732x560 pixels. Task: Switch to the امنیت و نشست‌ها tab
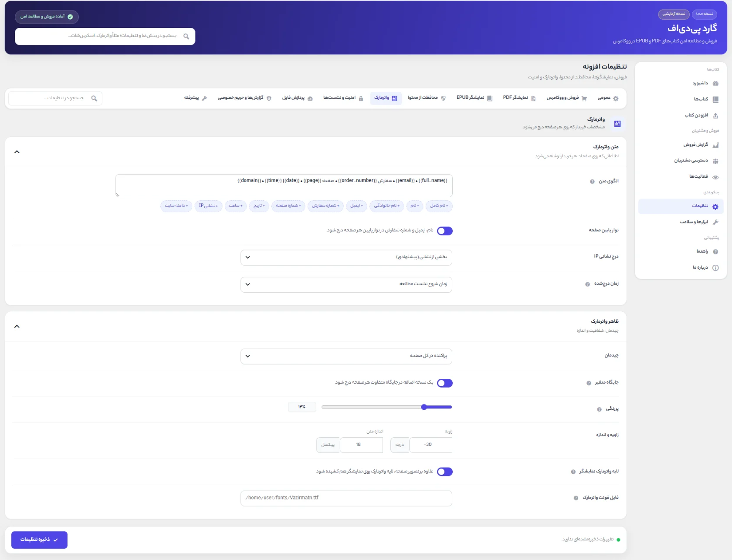(343, 98)
